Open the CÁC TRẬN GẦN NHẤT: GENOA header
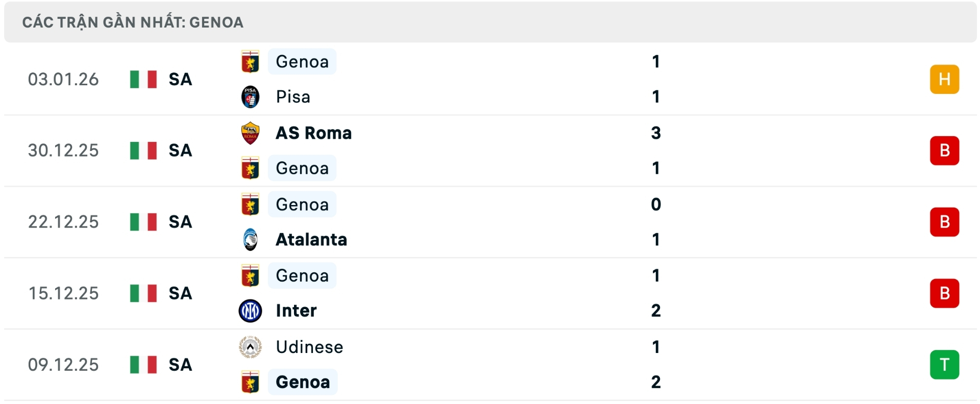Screen dimensions: 980x404 pyautogui.click(x=133, y=22)
